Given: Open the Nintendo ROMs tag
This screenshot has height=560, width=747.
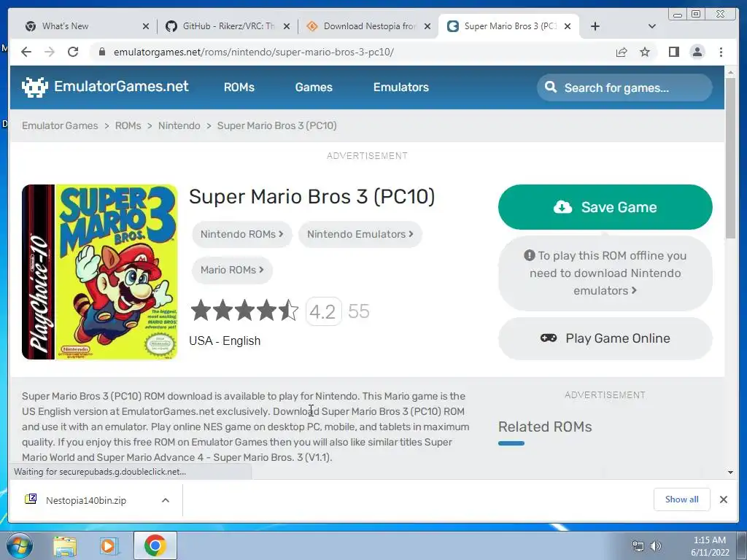Looking at the screenshot, I should [241, 234].
